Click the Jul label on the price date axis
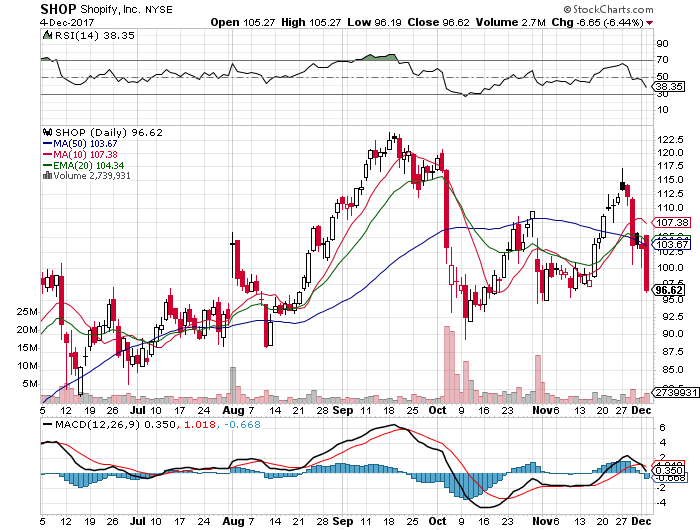The height and width of the screenshot is (530, 700). tap(138, 410)
